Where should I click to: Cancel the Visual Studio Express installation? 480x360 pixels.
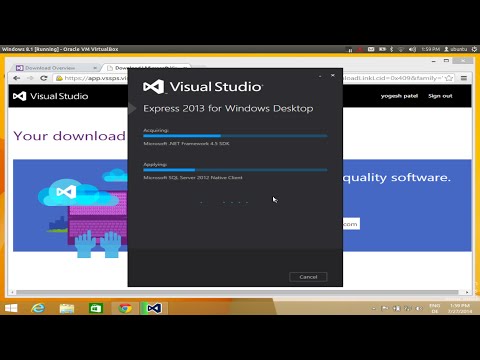pos(308,277)
